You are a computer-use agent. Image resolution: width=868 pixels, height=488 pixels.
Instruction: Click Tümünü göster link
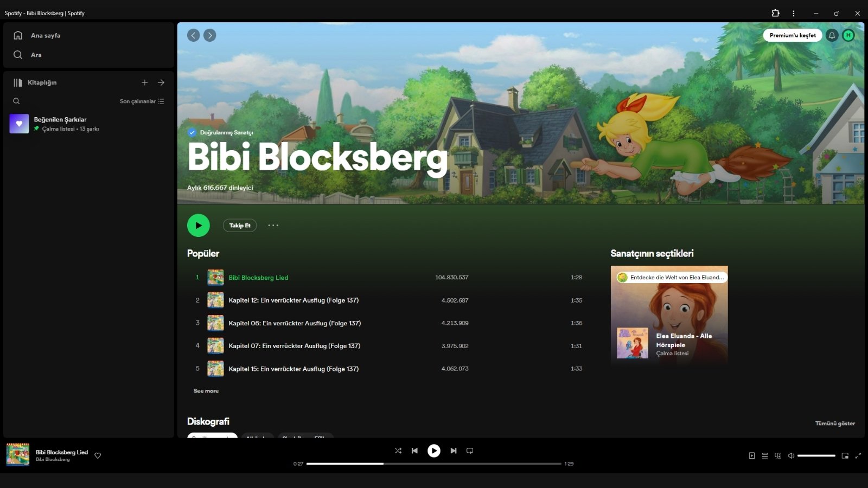click(835, 423)
